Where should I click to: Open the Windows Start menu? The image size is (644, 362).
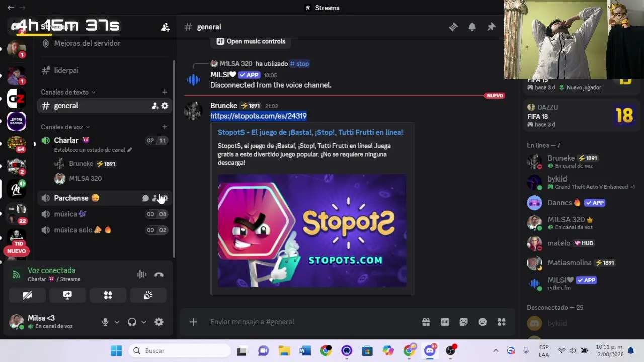pyautogui.click(x=116, y=351)
